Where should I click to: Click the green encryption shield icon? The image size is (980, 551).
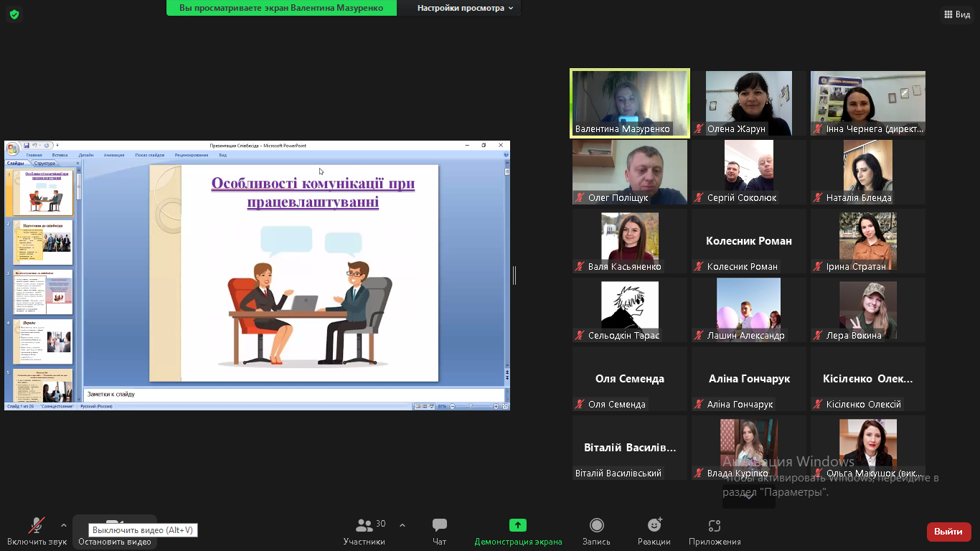click(14, 14)
